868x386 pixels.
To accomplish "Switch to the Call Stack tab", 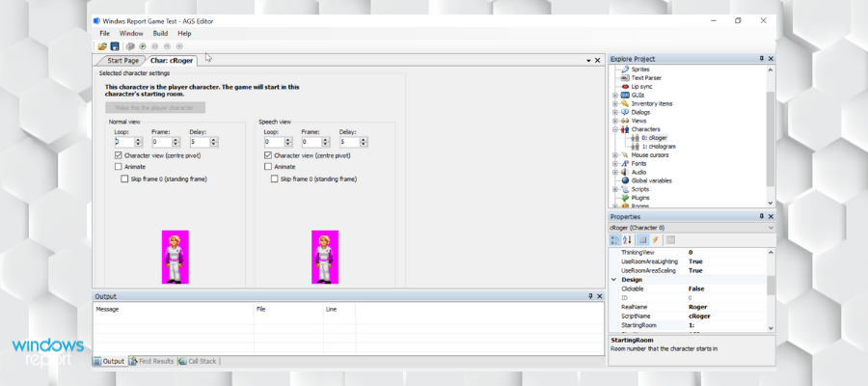I will coord(198,361).
